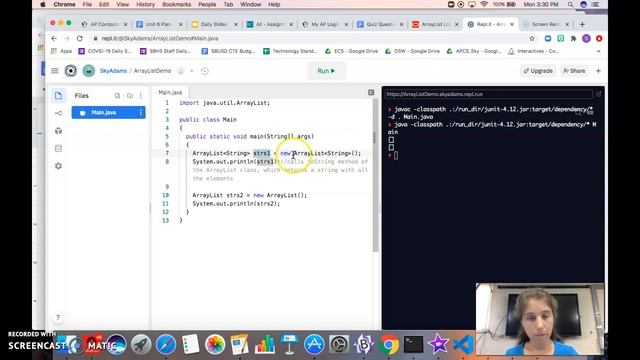Viewport: 640px width, 360px height.
Task: Open the ECS - Google Drive bookmark
Action: pyautogui.click(x=351, y=51)
